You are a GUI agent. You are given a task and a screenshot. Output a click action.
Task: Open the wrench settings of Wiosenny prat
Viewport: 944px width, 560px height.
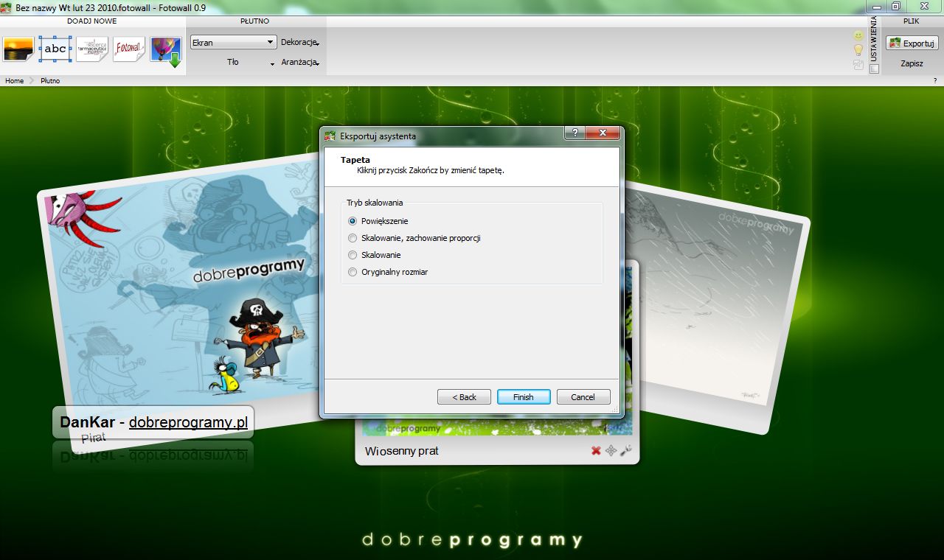tap(625, 451)
